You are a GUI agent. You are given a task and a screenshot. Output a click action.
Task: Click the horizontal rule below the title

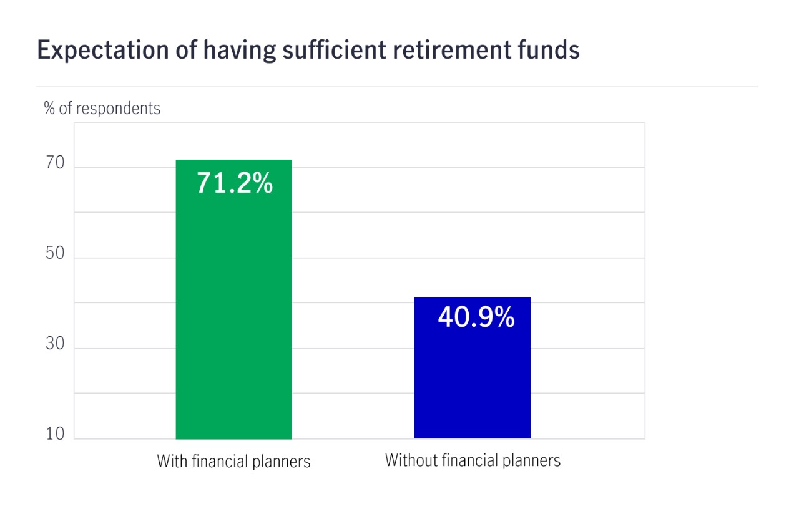[x=398, y=87]
